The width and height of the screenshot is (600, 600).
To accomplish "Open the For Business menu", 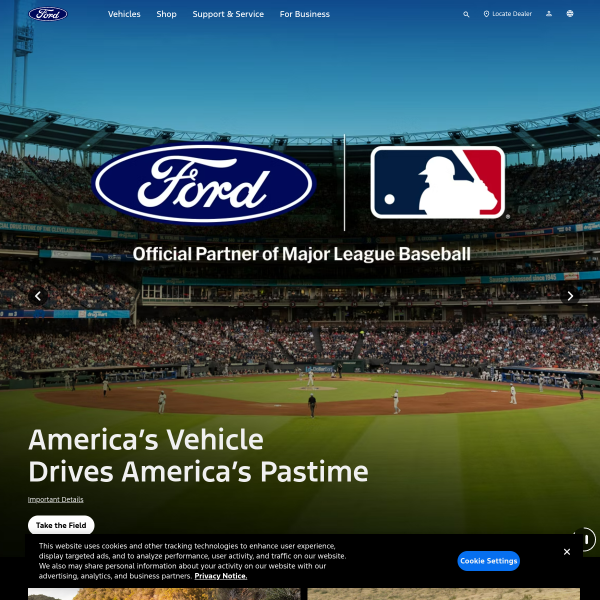I will (305, 14).
